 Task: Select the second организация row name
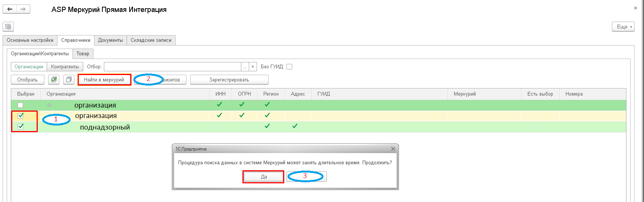[96, 116]
